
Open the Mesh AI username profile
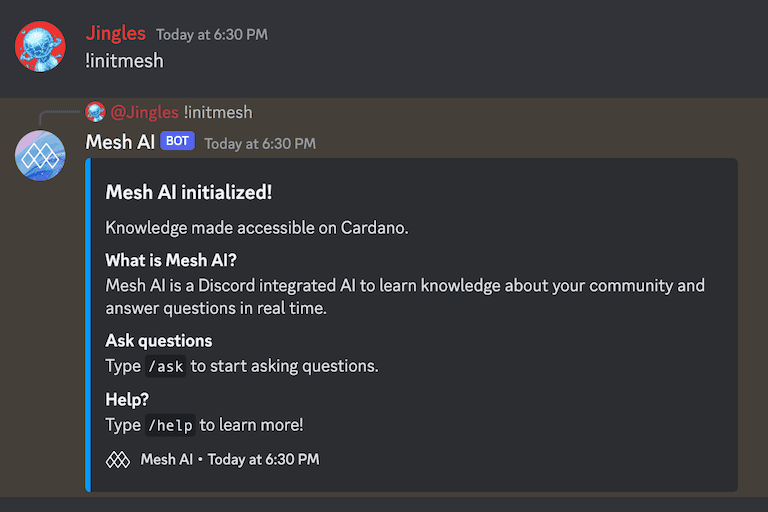pyautogui.click(x=120, y=142)
